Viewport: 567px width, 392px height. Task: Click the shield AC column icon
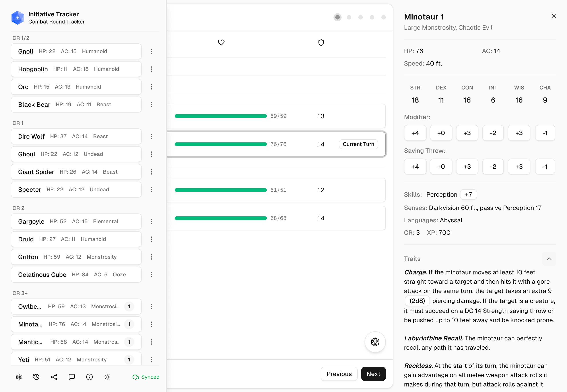(321, 43)
